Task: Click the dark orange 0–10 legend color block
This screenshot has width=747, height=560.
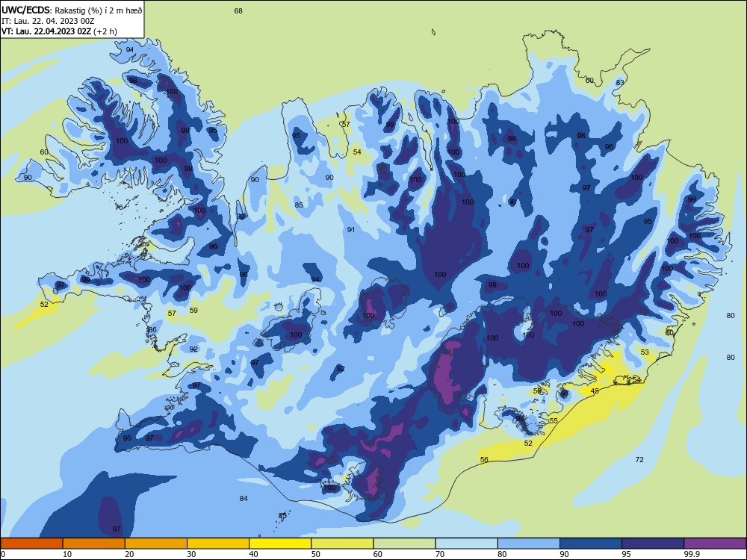Action: coord(31,544)
